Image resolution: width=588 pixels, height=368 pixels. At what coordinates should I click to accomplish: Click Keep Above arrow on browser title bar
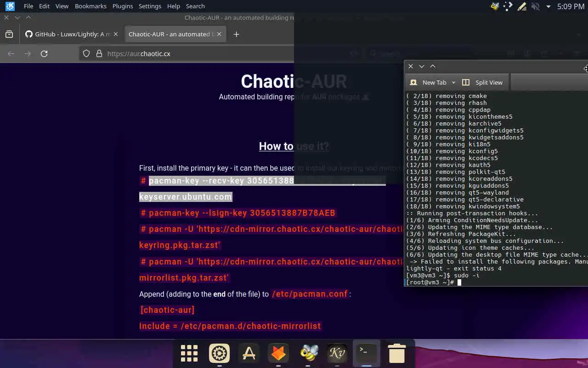pyautogui.click(x=28, y=17)
